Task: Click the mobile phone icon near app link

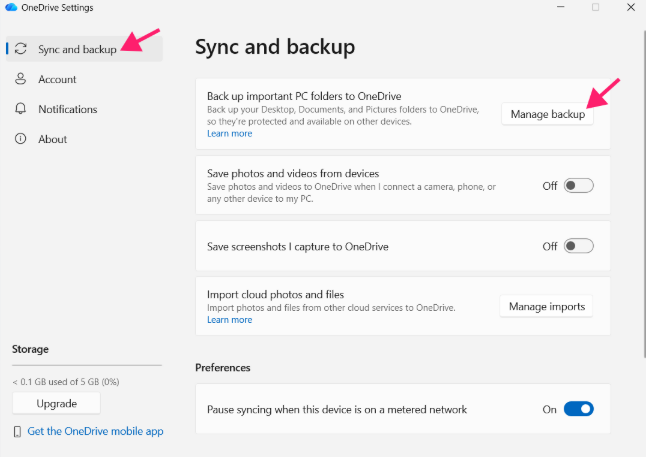Action: click(x=17, y=431)
